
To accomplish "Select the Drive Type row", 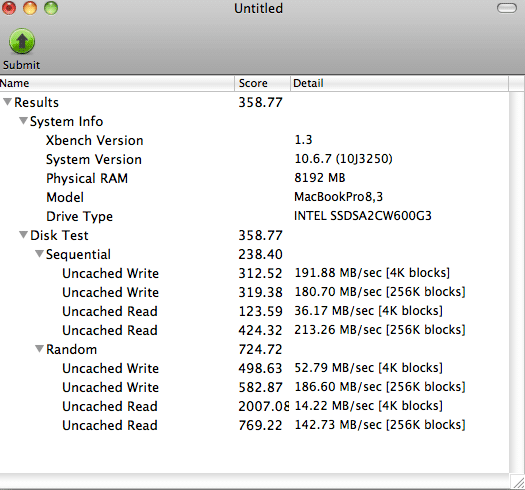I will [x=254, y=216].
